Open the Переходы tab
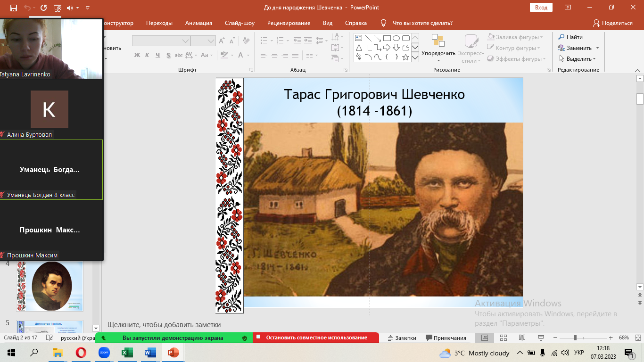This screenshot has width=644, height=362. (159, 23)
